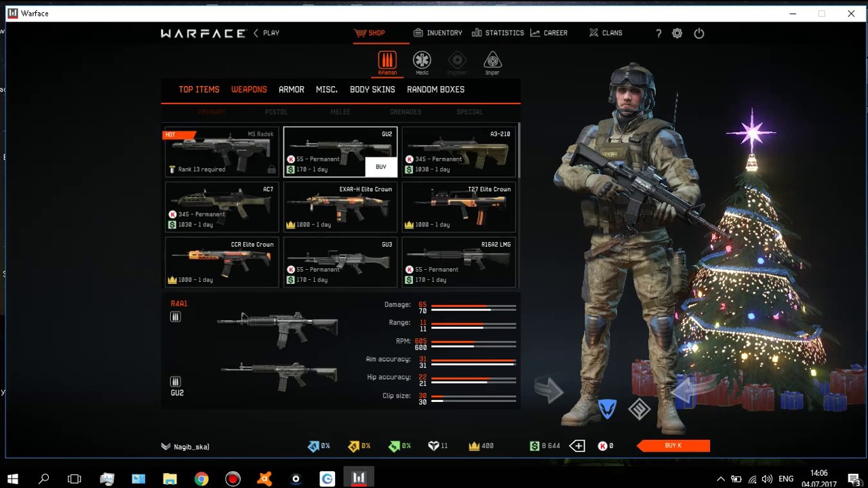Open taskbar search magnifier

[44, 479]
